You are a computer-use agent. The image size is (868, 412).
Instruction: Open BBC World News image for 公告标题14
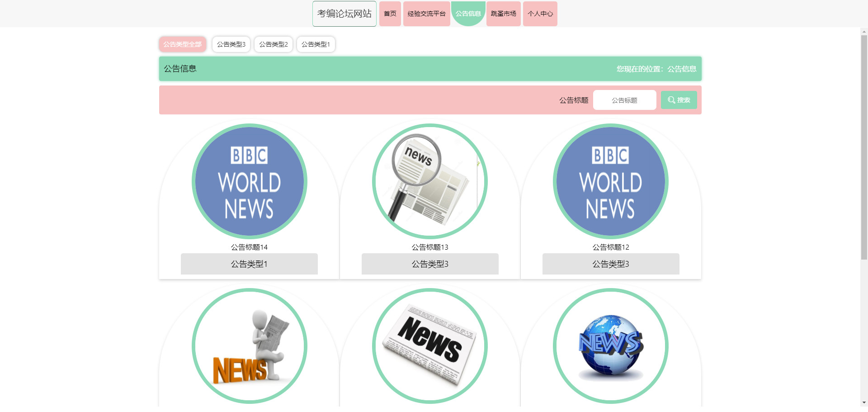[x=250, y=181]
